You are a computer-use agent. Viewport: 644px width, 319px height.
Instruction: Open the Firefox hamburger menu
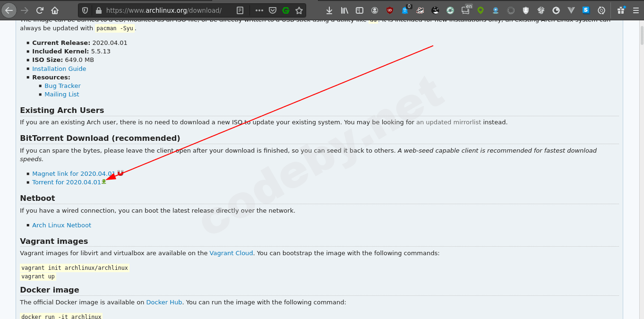coord(635,10)
